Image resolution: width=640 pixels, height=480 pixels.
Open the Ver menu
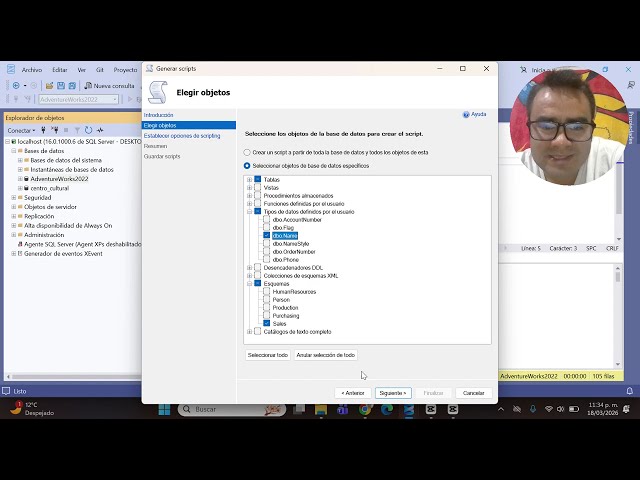point(82,70)
